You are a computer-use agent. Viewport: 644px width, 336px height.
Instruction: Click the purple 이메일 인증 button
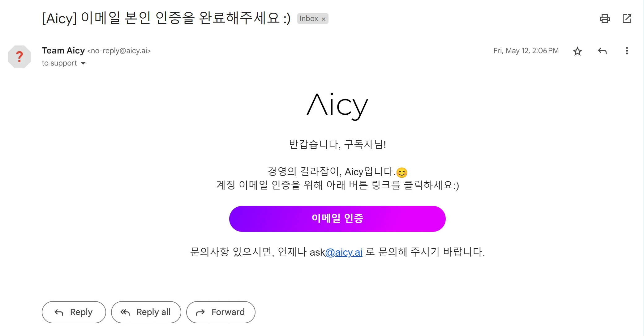click(x=337, y=219)
